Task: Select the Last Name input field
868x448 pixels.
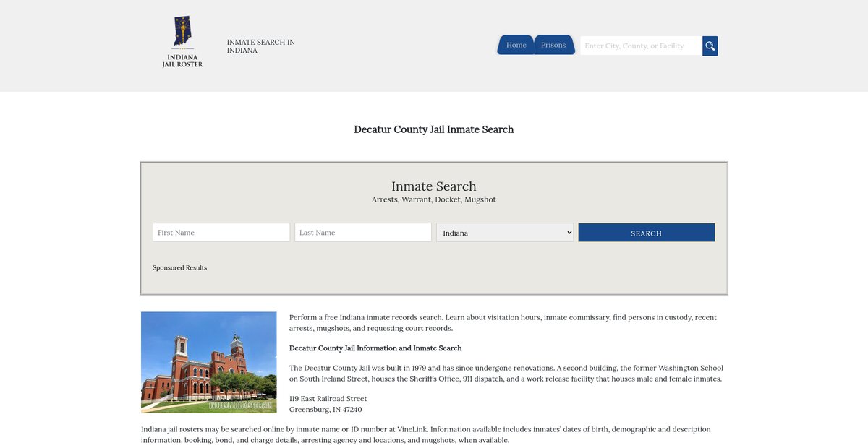Action: tap(363, 233)
